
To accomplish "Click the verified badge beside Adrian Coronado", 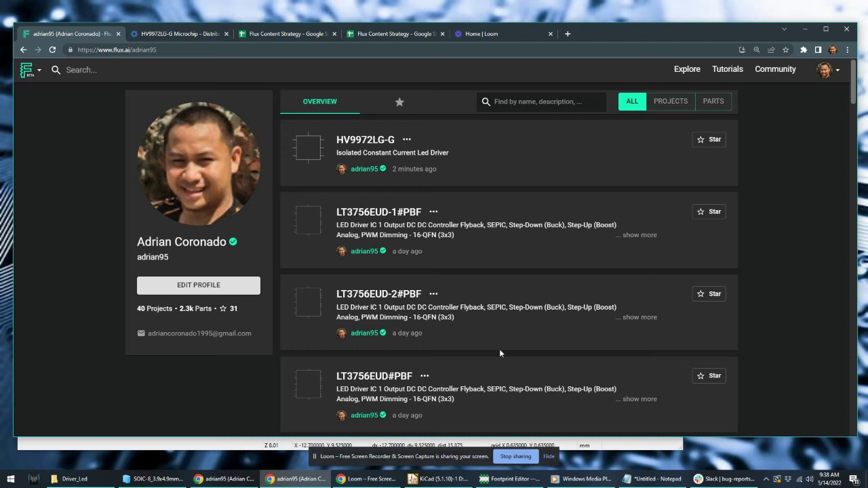I will click(x=233, y=242).
